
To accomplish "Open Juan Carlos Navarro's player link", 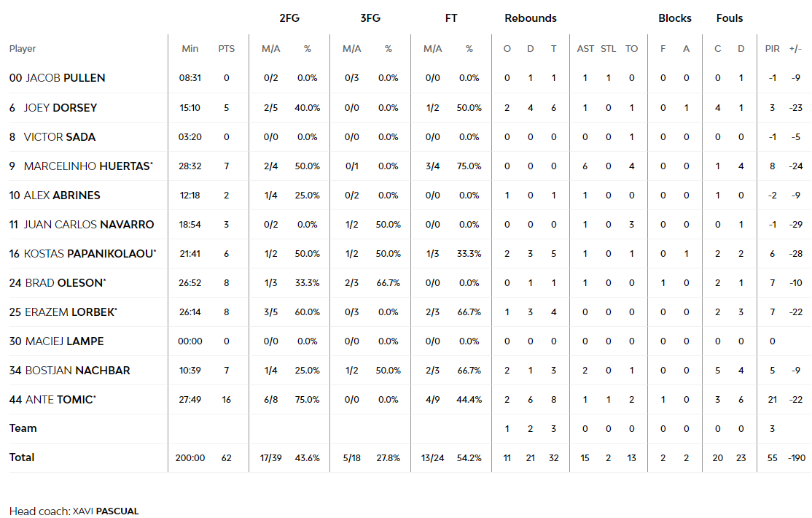I will pos(89,224).
